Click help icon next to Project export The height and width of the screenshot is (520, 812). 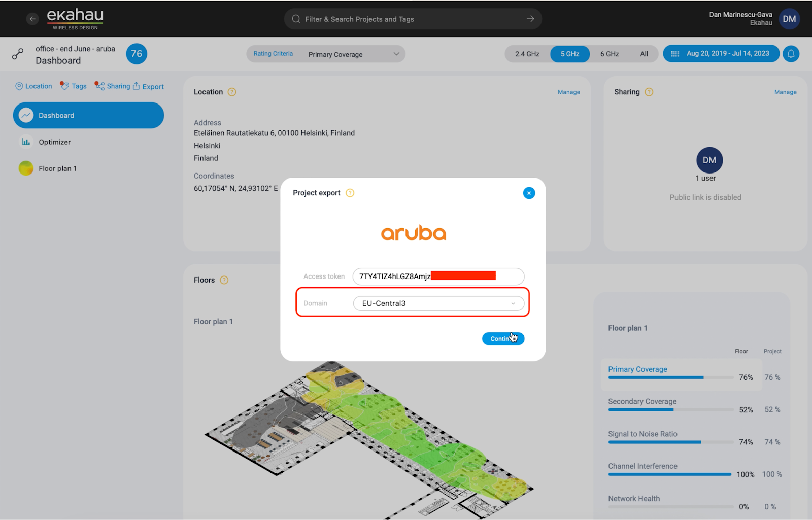[x=350, y=193]
